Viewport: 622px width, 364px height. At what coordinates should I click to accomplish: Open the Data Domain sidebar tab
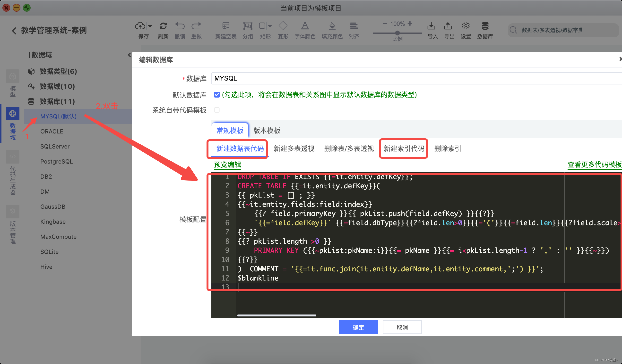pos(13,124)
